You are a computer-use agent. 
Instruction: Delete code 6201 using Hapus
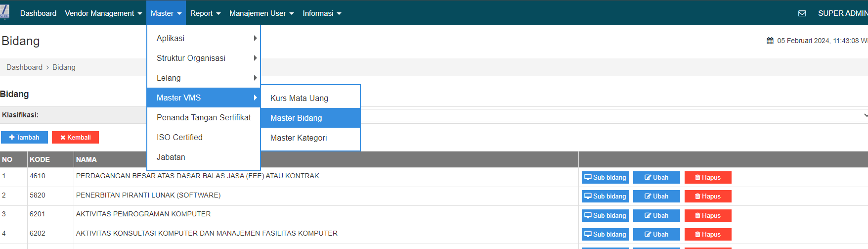click(708, 216)
